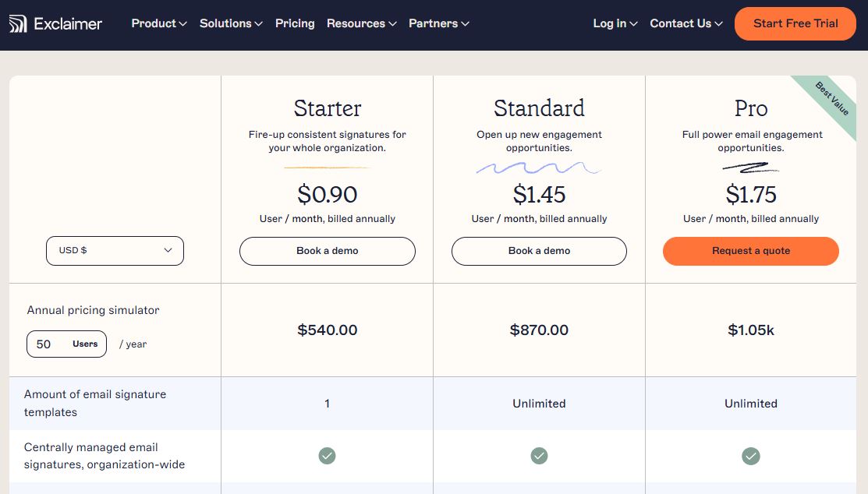The image size is (868, 494).
Task: Expand the Log in menu
Action: 615,23
